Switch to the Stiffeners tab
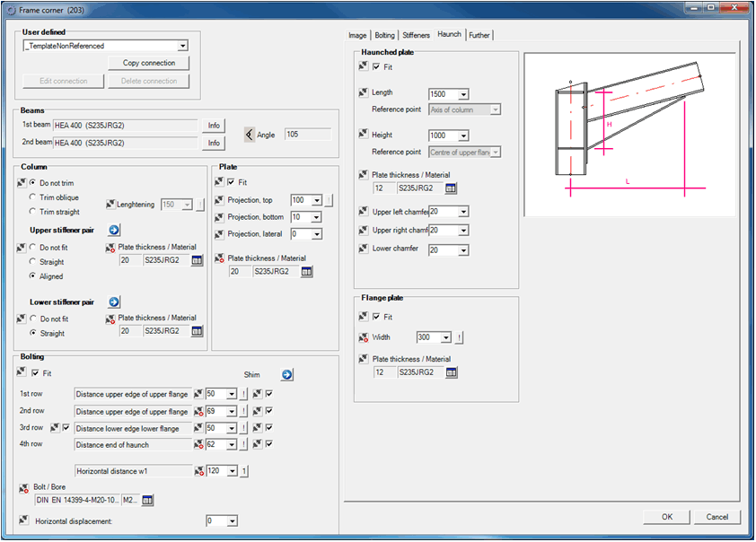This screenshot has height=542, width=756. tap(417, 35)
